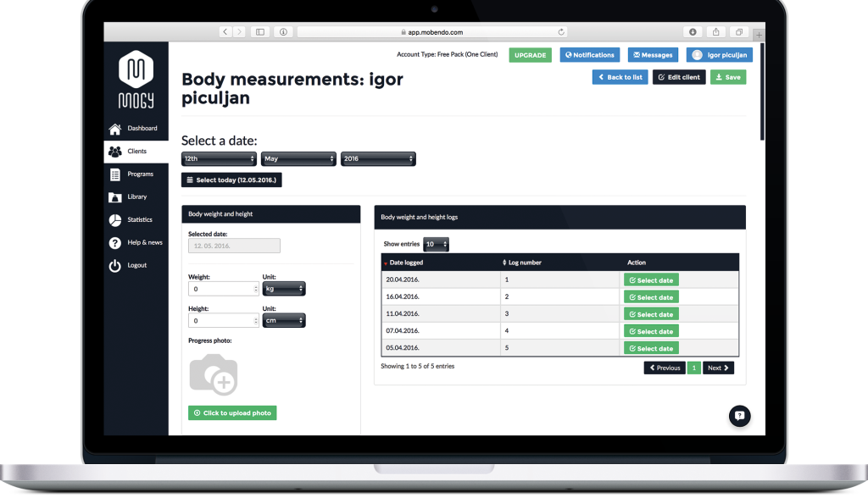Click Select date for the 20.04.2016 log
The image size is (868, 498).
click(651, 280)
